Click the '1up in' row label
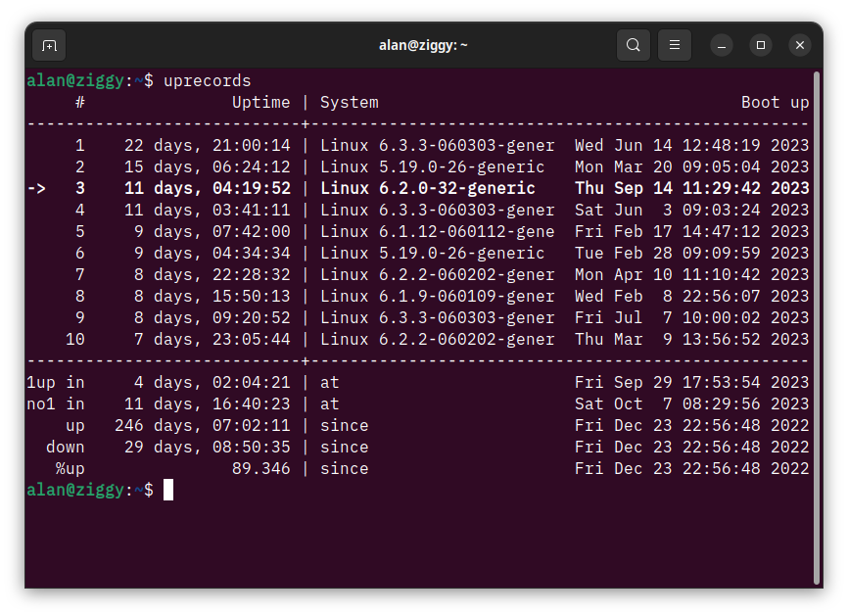This screenshot has width=848, height=616. coord(55,382)
